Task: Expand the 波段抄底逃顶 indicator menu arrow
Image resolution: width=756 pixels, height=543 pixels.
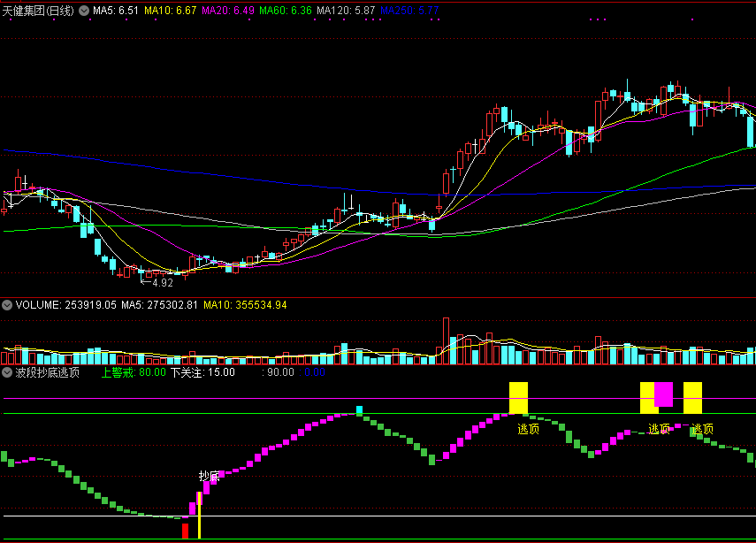Action: 7,372
